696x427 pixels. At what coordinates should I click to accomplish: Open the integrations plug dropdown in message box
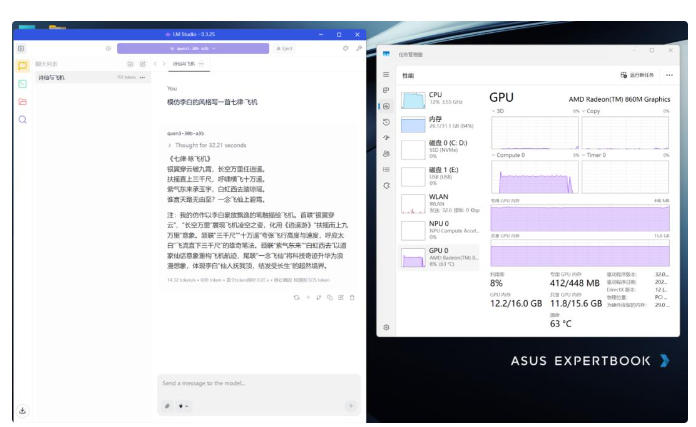[183, 406]
